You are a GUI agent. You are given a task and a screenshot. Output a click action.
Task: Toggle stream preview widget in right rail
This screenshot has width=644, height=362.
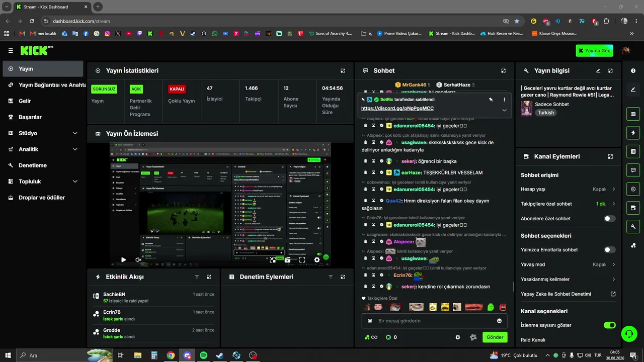[x=633, y=114]
